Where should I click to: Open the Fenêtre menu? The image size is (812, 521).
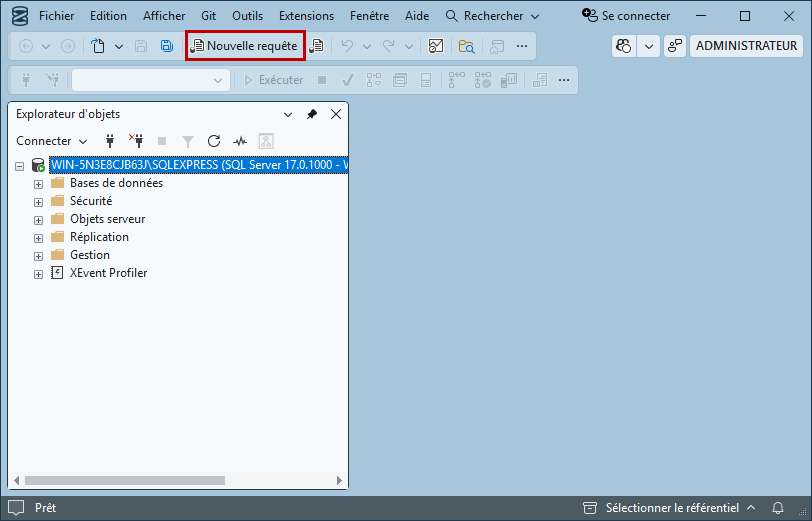tap(369, 16)
